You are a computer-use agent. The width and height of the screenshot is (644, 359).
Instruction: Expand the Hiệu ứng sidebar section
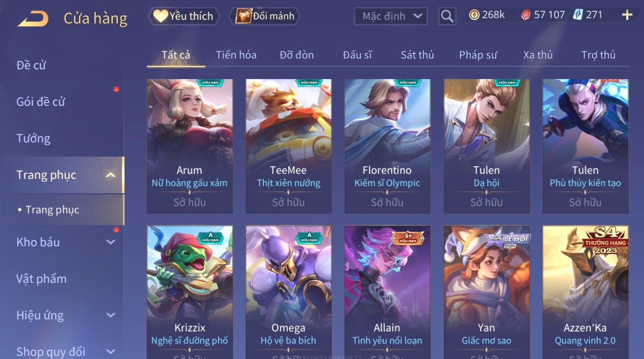coord(111,315)
